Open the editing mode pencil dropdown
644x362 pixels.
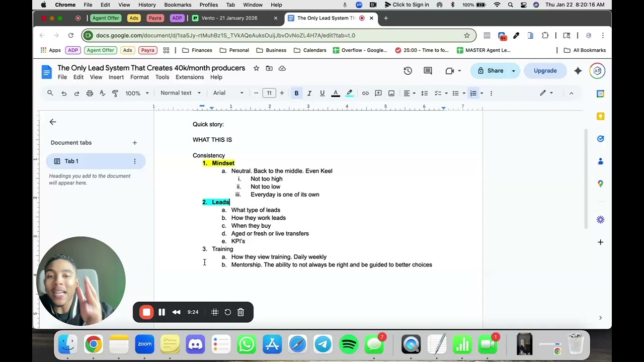tap(546, 93)
